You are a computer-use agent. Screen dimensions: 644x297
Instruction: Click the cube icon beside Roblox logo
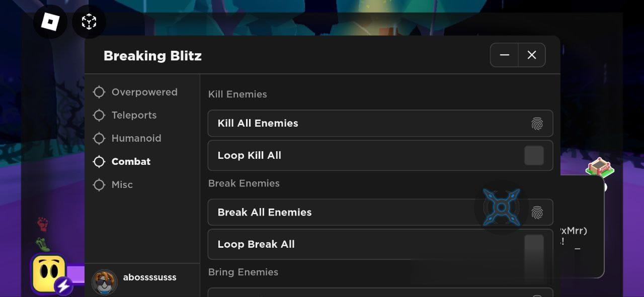(89, 22)
